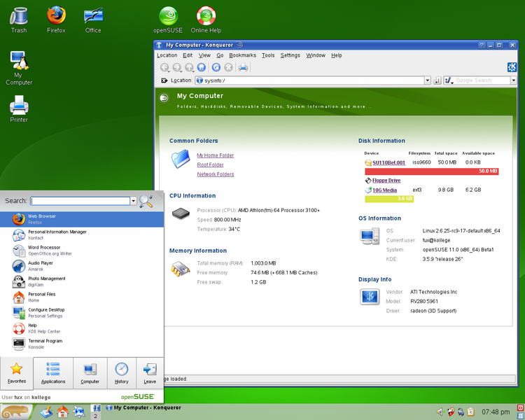Open the Back button history arrow
Viewport: 525px width, 420px height.
click(169, 71)
